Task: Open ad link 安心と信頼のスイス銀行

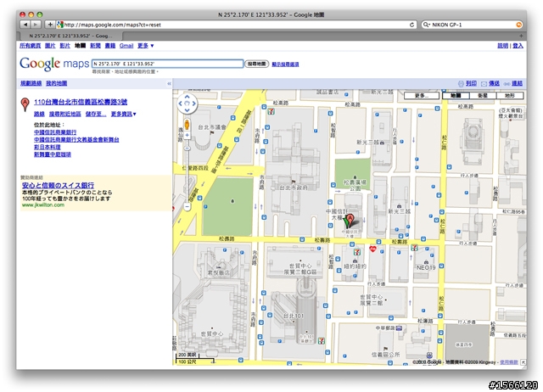Action: (x=58, y=185)
